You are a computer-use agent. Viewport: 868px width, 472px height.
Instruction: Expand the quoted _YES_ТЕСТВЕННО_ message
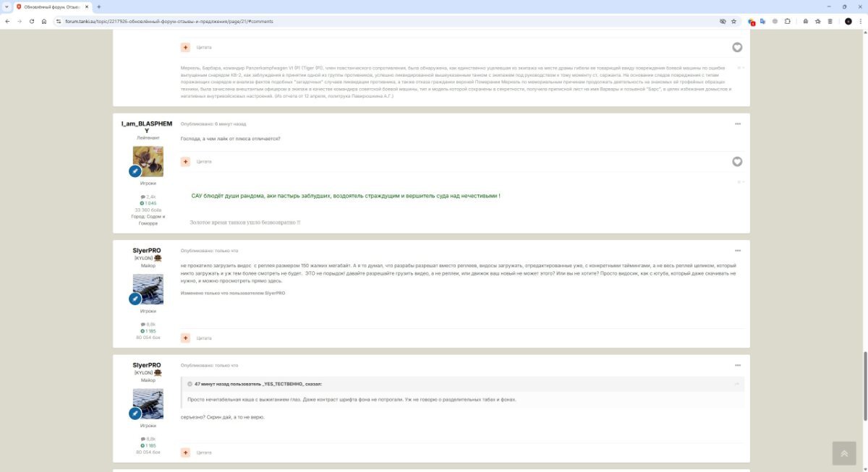tap(190, 384)
